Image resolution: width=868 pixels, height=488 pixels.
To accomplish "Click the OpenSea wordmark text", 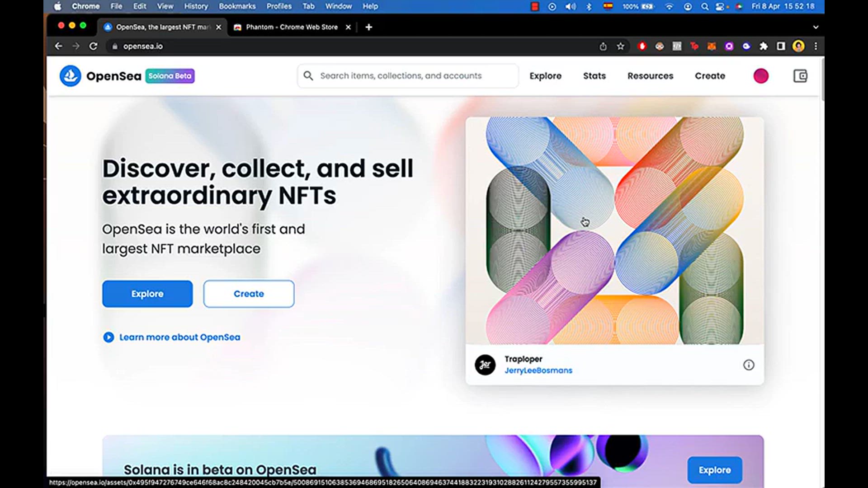I will (x=113, y=76).
